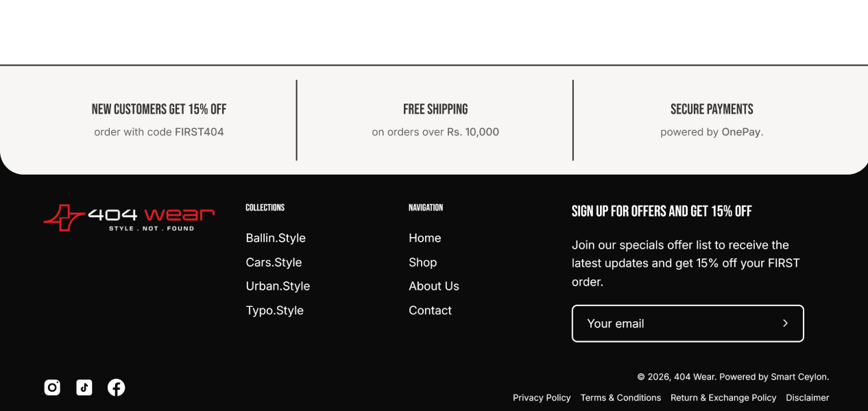
Task: Open the Typo.Style collection
Action: coord(274,310)
